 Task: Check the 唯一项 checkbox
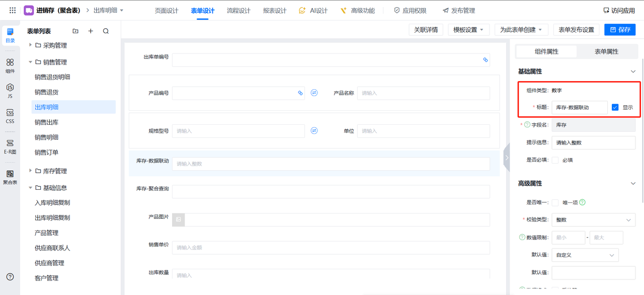tap(555, 202)
